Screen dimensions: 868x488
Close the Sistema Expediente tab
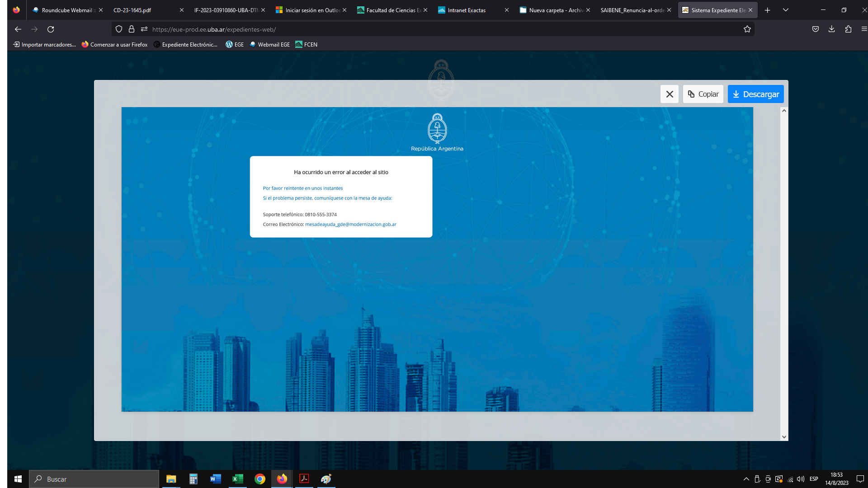[x=750, y=10]
